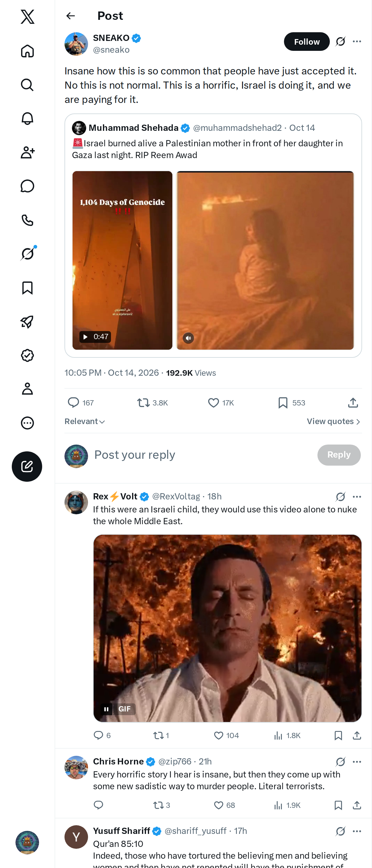372x868 pixels.
Task: Click the compose new post button
Action: click(27, 466)
